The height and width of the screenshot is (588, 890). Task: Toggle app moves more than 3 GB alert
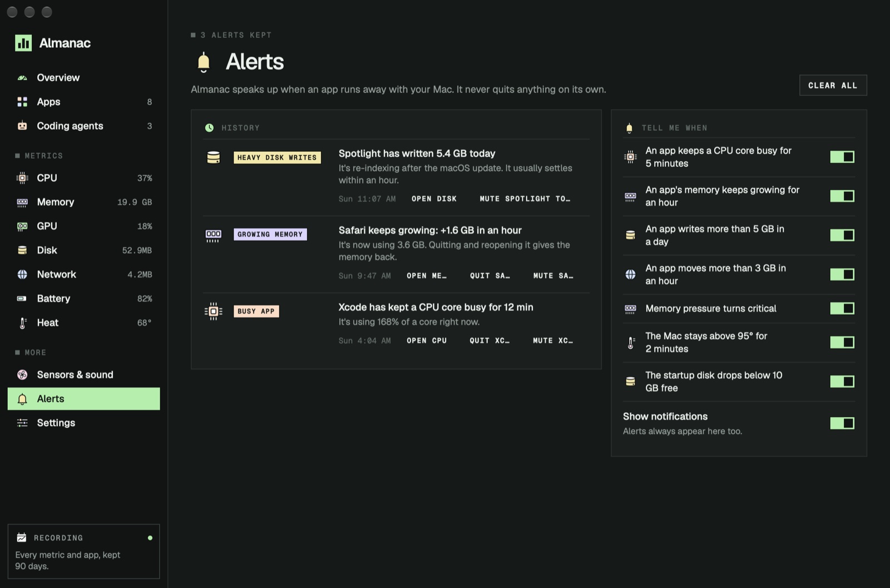coord(842,274)
